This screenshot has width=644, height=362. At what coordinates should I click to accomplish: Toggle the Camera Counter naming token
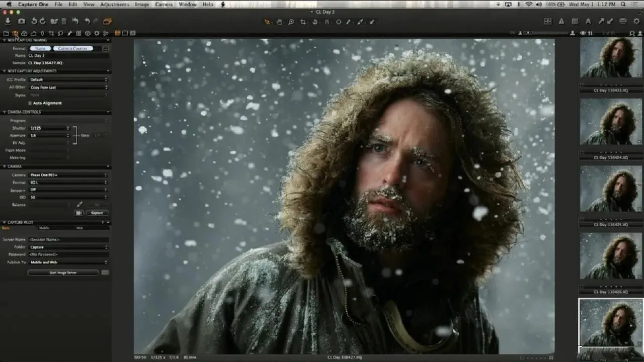click(x=73, y=49)
